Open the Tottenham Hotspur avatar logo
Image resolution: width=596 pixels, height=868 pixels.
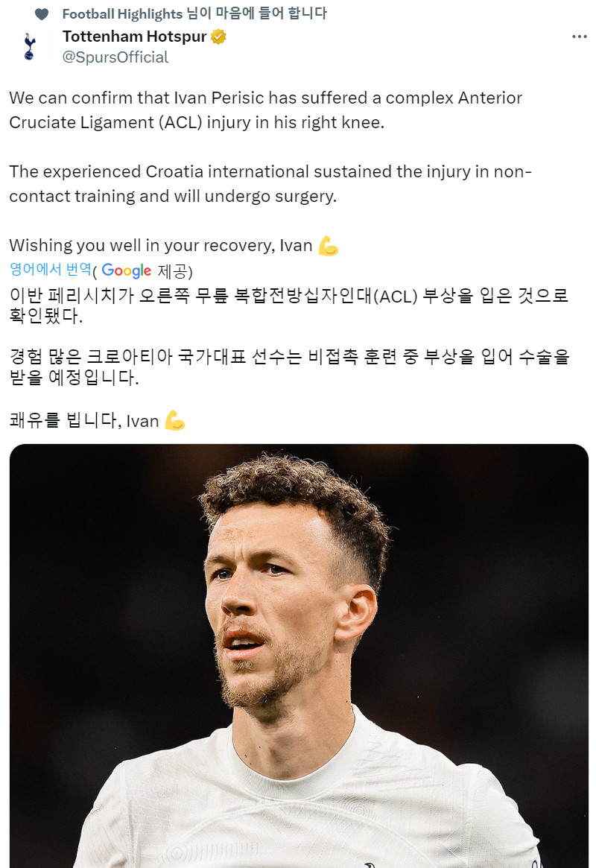pos(29,46)
